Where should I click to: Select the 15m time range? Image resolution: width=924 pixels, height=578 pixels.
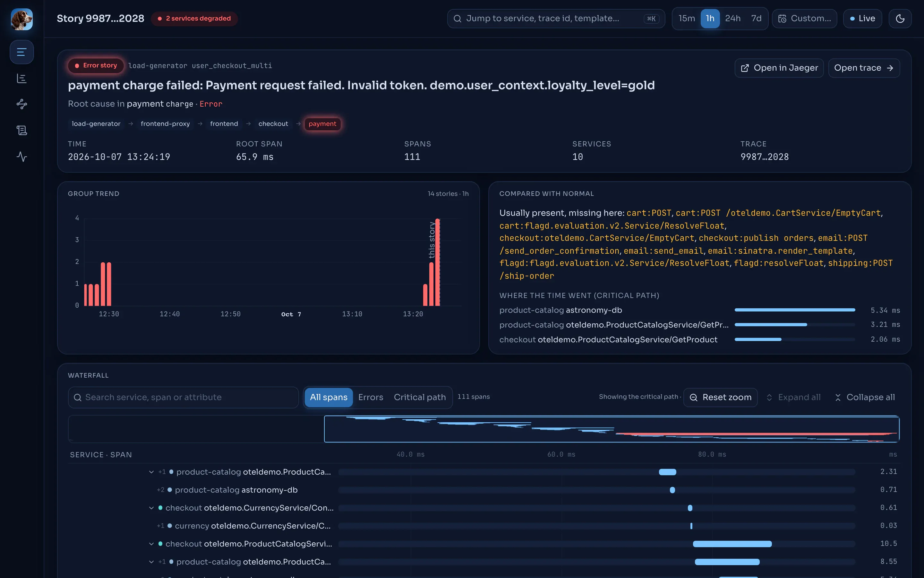687,18
